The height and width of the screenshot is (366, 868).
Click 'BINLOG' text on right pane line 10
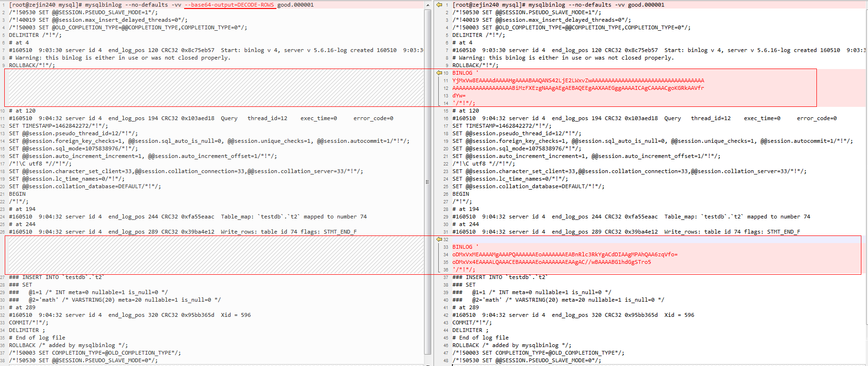click(462, 73)
